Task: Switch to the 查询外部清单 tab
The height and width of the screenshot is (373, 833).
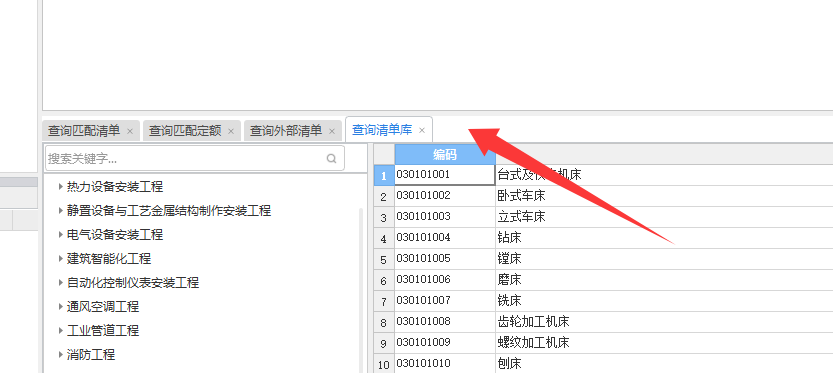Action: click(293, 131)
